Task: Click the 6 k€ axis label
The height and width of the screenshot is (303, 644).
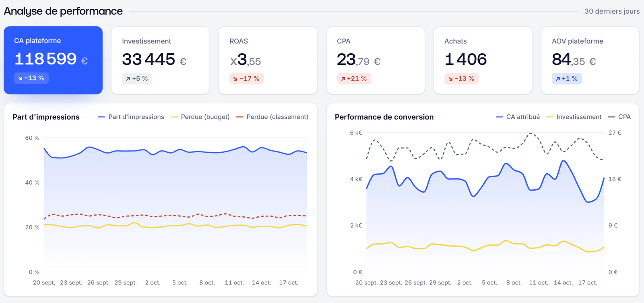Action: 356,133
